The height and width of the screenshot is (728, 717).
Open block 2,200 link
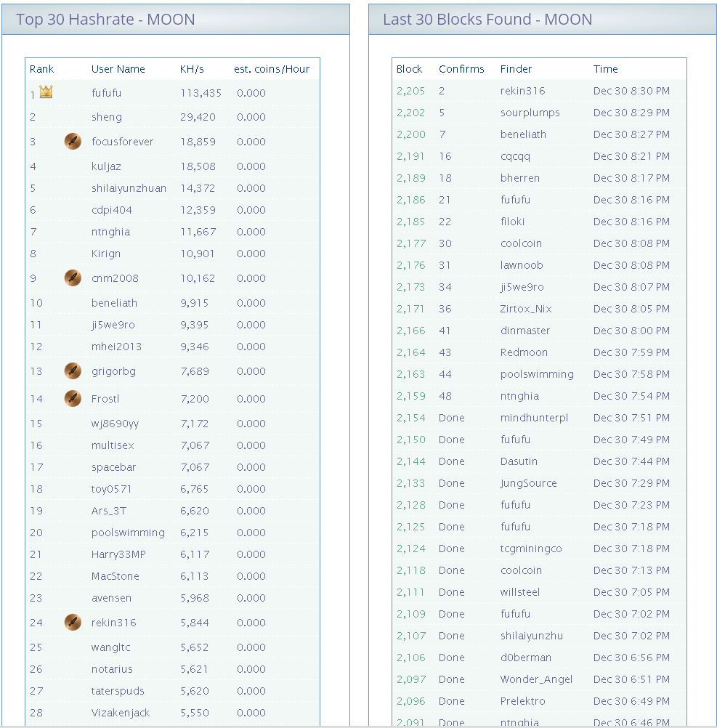coord(410,134)
